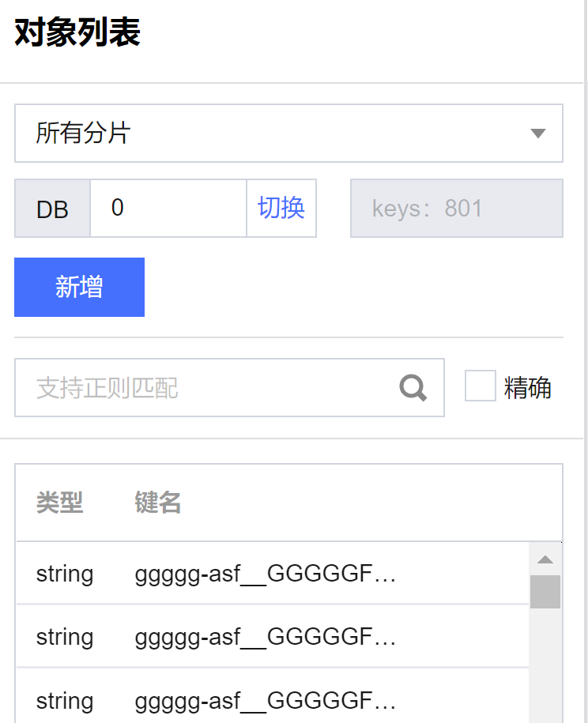Click the scrollbar up arrow in key list
This screenshot has height=723, width=588.
(x=545, y=559)
